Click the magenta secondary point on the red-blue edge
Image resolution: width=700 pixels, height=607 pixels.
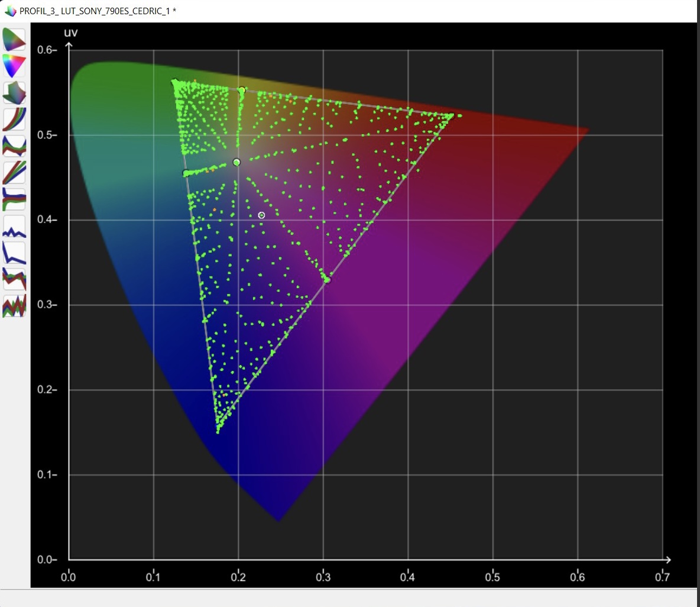pyautogui.click(x=327, y=280)
